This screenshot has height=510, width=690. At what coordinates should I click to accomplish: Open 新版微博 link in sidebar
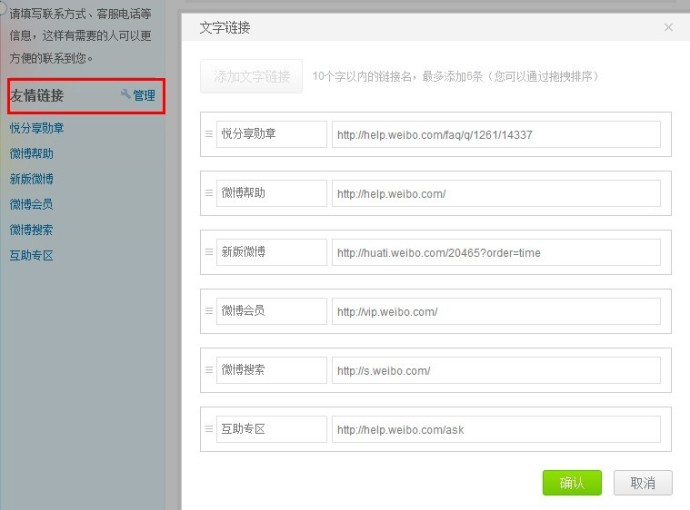[32, 179]
